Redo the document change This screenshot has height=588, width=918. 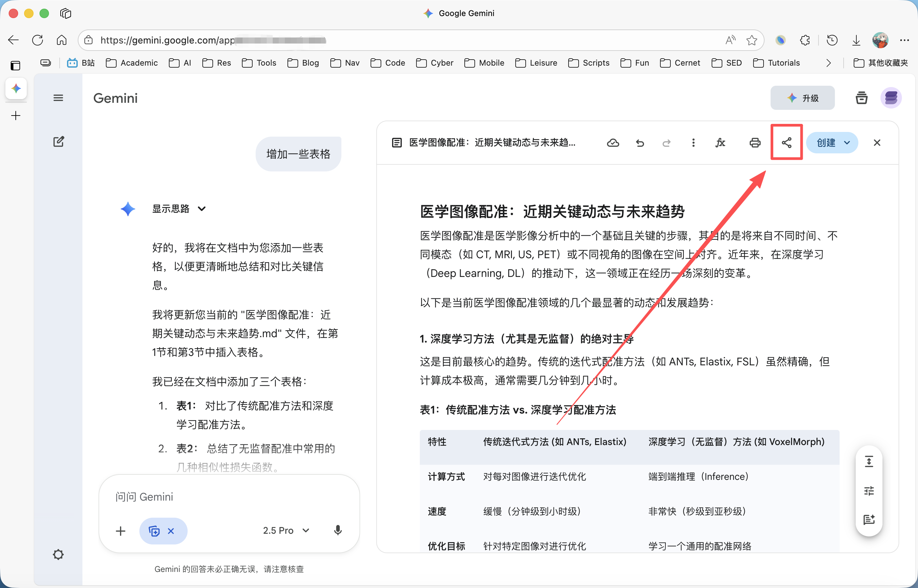(666, 142)
